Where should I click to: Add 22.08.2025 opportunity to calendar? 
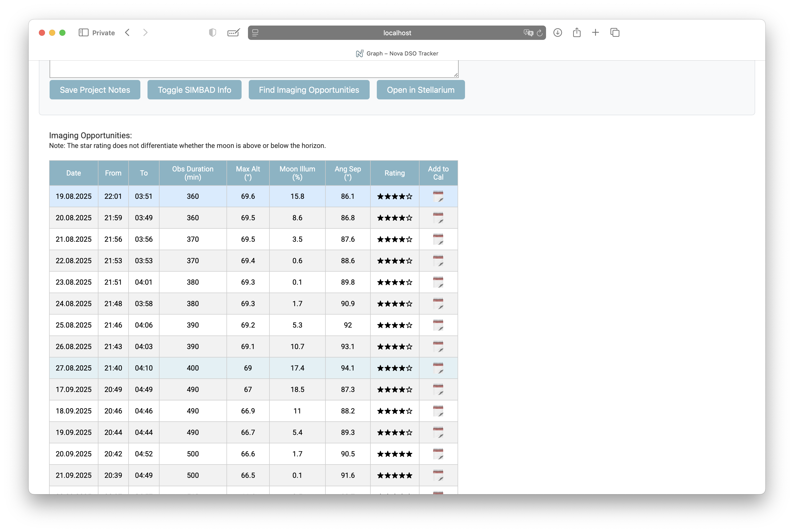click(x=438, y=261)
